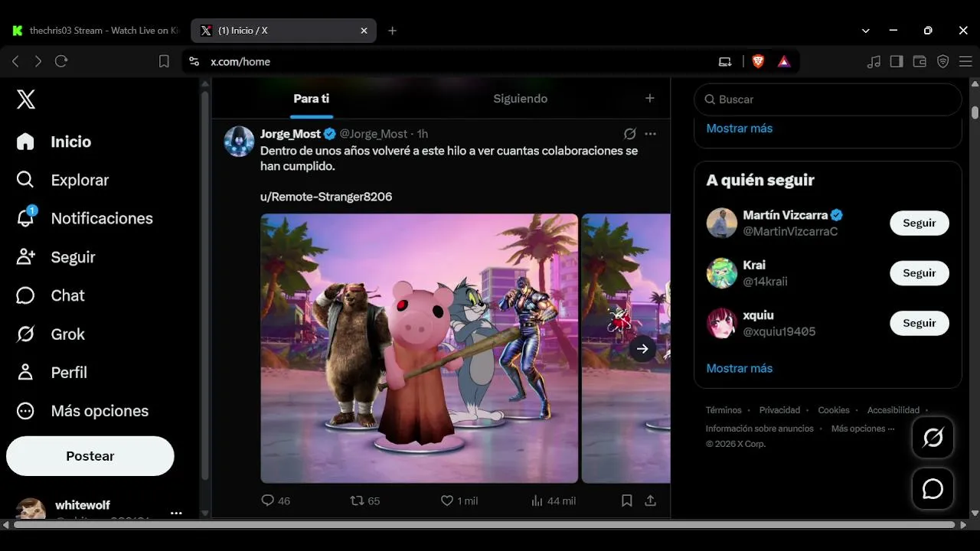The image size is (980, 551).
Task: Open Notificaciones in the sidebar
Action: point(84,218)
